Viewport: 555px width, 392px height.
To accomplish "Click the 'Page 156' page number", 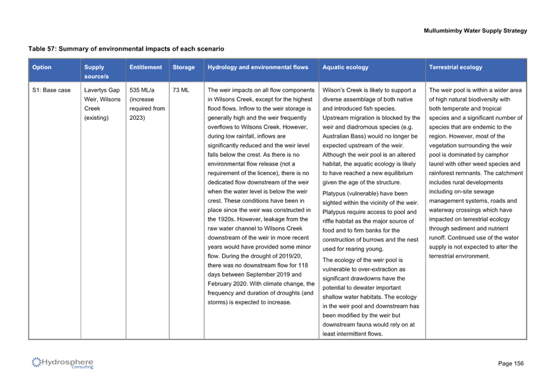I will pyautogui.click(x=511, y=363).
